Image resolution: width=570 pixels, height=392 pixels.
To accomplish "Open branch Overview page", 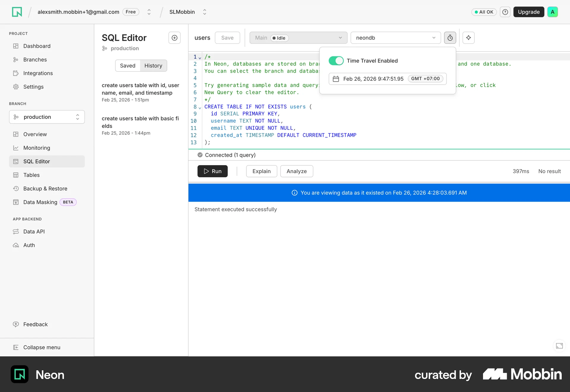I will (x=35, y=134).
